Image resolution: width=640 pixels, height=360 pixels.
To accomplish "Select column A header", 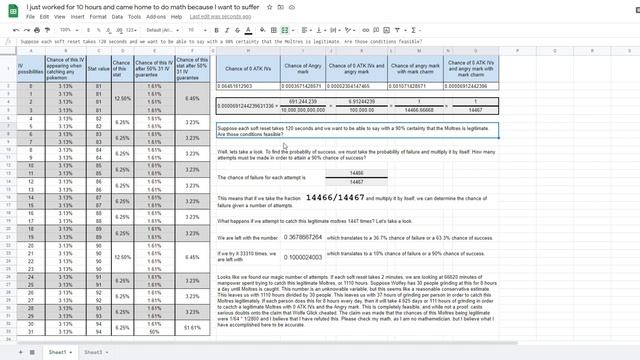I will click(31, 51).
